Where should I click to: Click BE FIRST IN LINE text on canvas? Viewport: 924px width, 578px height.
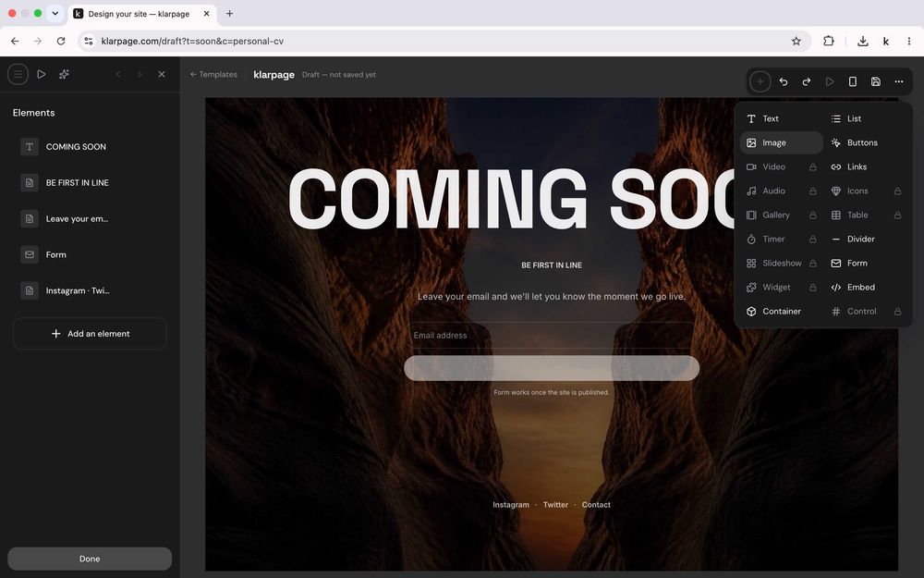[552, 265]
